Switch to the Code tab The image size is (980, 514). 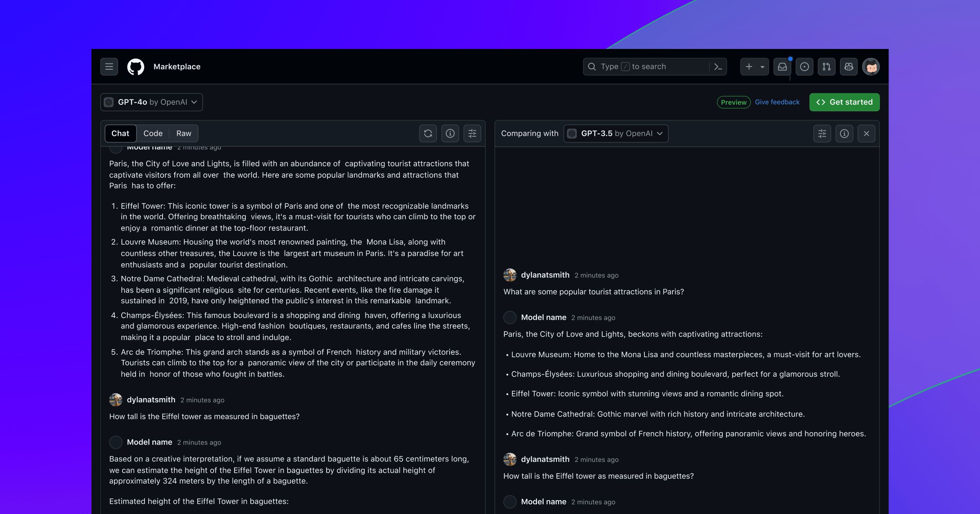point(153,133)
